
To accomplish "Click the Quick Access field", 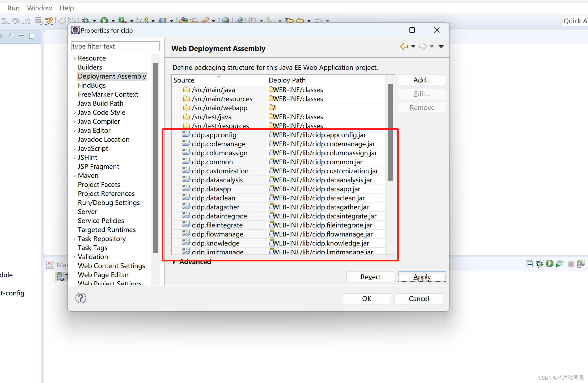I will [575, 21].
